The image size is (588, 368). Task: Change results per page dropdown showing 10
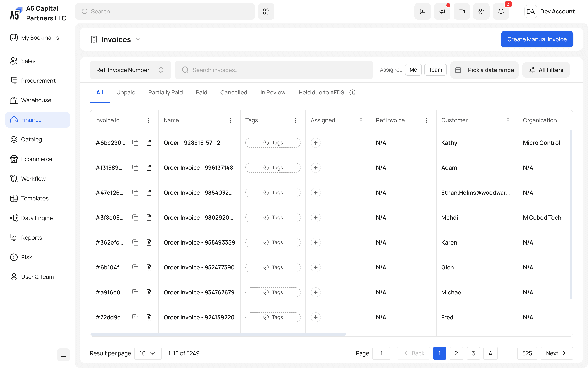pyautogui.click(x=148, y=353)
